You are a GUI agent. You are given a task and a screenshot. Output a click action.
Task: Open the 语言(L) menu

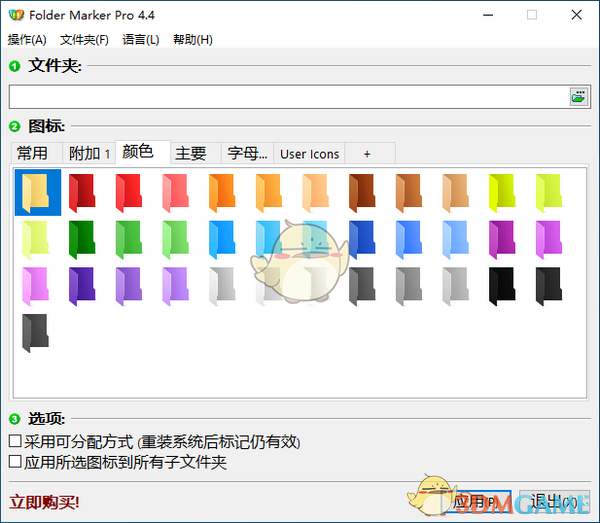point(140,40)
